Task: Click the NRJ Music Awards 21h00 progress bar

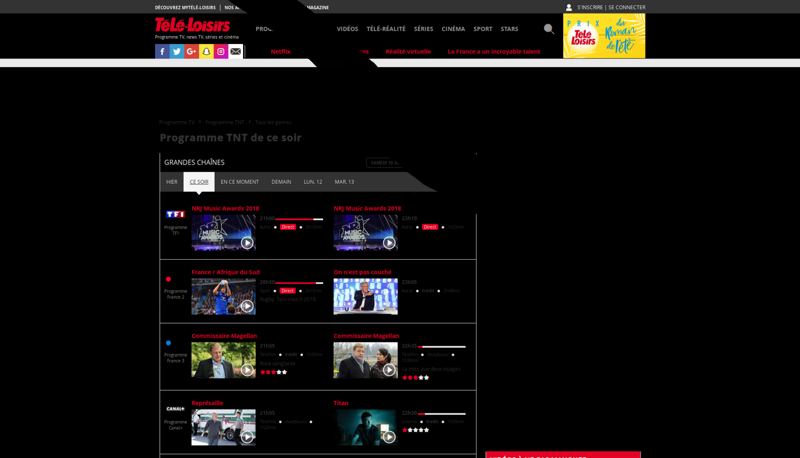Action: 299,219
